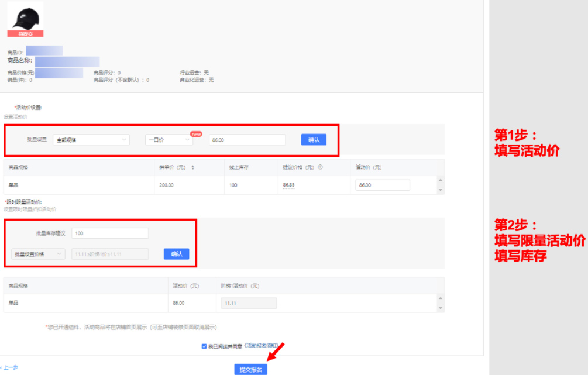Expand the 一口价 pricing type dropdown
The image size is (588, 375).
point(169,140)
